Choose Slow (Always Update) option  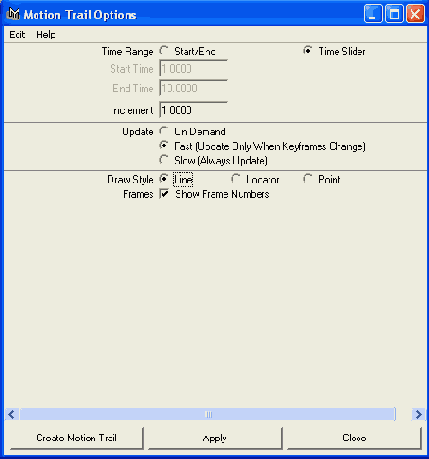(163, 160)
